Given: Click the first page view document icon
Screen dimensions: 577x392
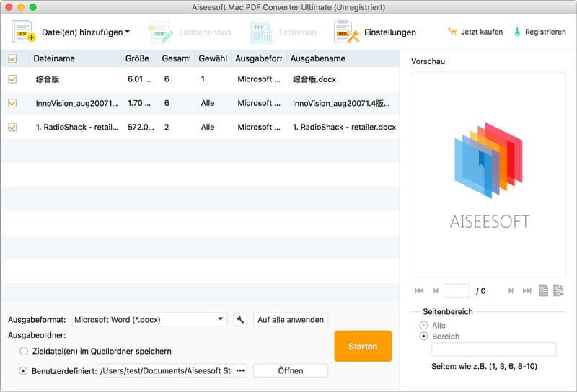Looking at the screenshot, I should [x=543, y=290].
